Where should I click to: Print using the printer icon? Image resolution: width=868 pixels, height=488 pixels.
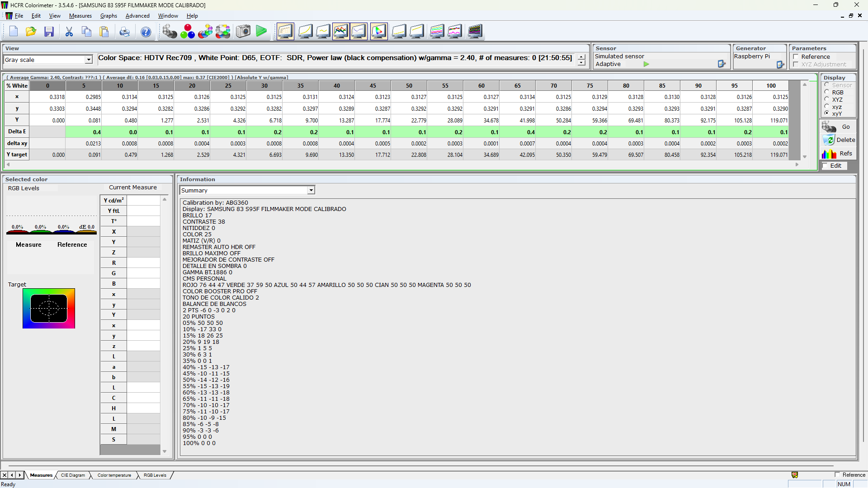(x=124, y=32)
